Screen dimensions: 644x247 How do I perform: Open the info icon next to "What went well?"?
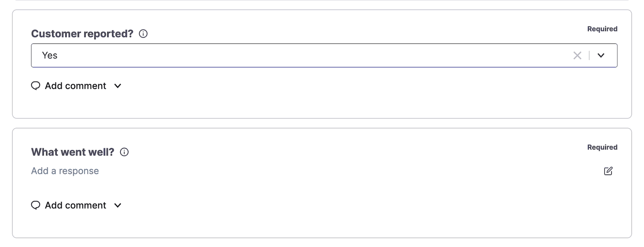[x=124, y=152]
